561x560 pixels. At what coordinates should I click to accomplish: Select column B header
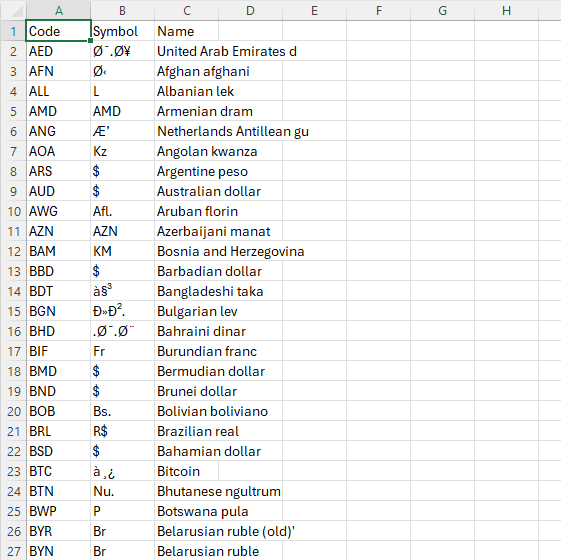(122, 11)
